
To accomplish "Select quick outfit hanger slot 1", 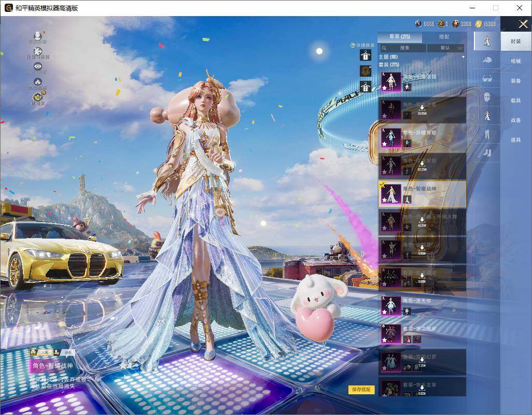I will click(x=366, y=55).
